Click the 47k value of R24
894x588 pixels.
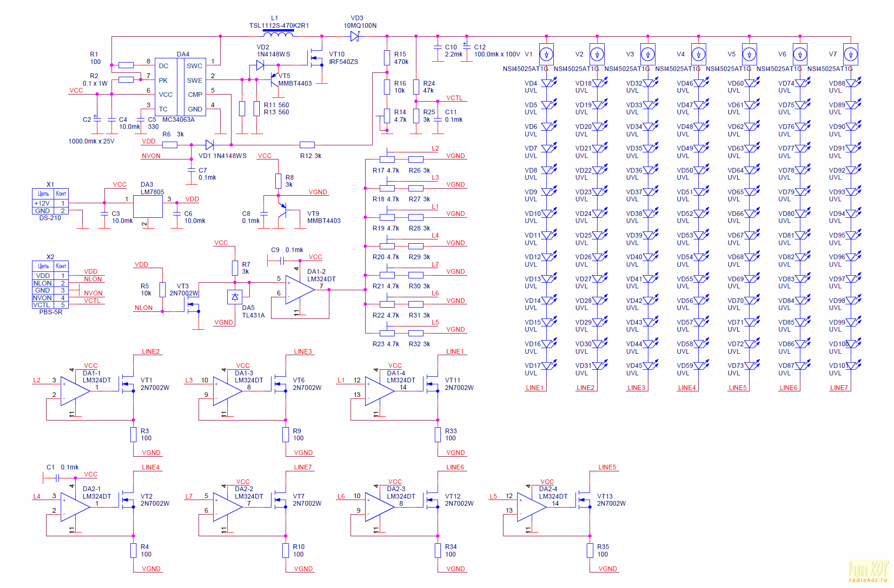(428, 90)
